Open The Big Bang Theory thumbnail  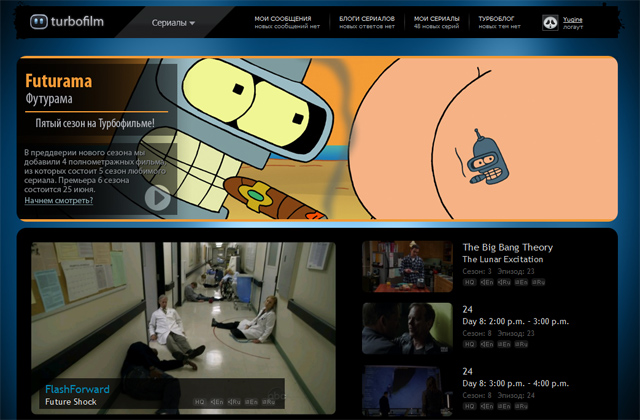coord(407,267)
